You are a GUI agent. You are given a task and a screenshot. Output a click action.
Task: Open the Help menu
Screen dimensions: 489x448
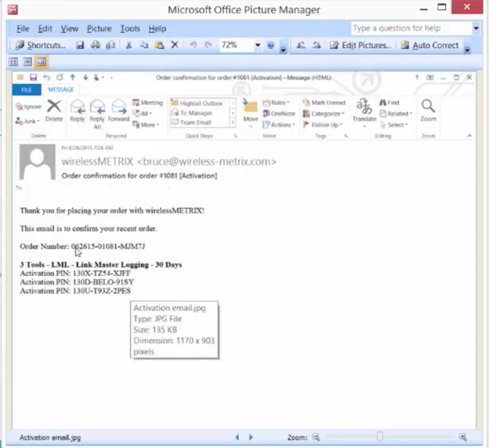coord(157,29)
